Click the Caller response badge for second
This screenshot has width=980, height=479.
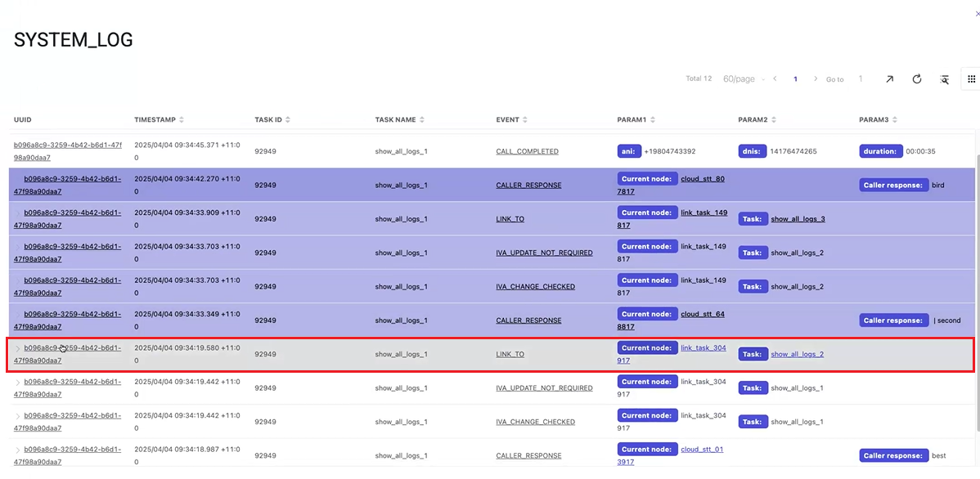tap(894, 320)
